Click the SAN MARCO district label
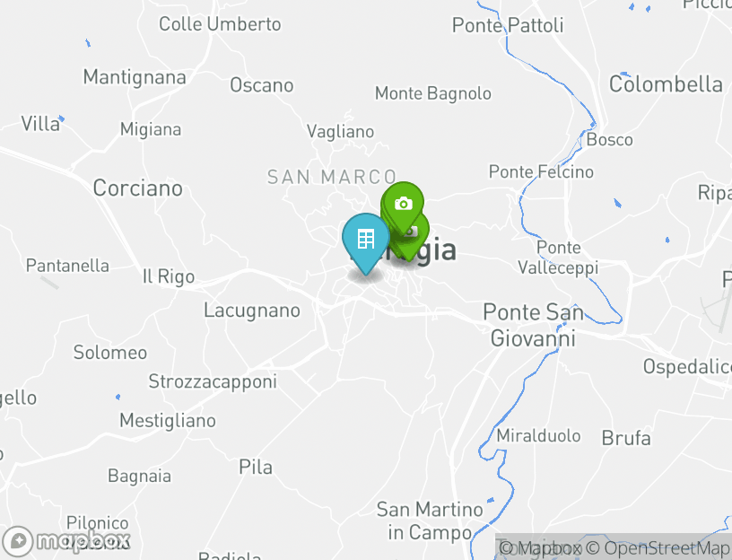Screen dimensions: 732x560 point(332,177)
